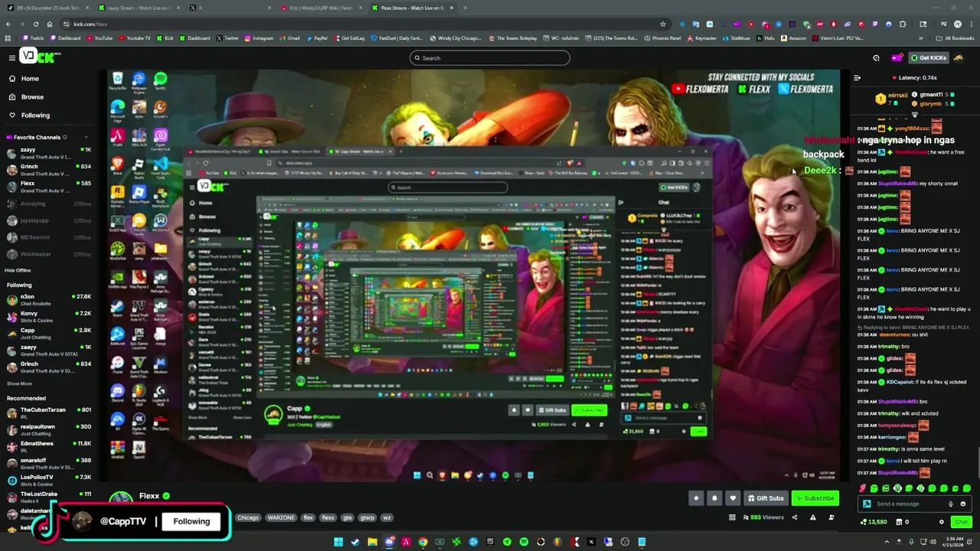980x551 pixels.
Task: Select the Chicago stream tag
Action: (248, 518)
